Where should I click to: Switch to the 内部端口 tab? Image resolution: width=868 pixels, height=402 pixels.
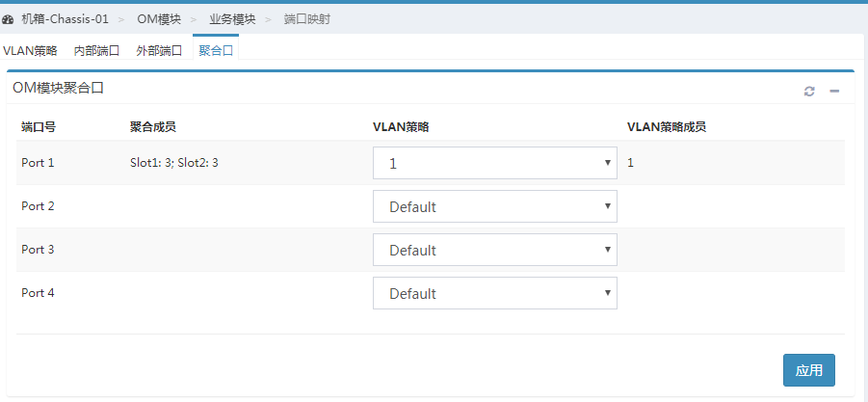tap(97, 51)
